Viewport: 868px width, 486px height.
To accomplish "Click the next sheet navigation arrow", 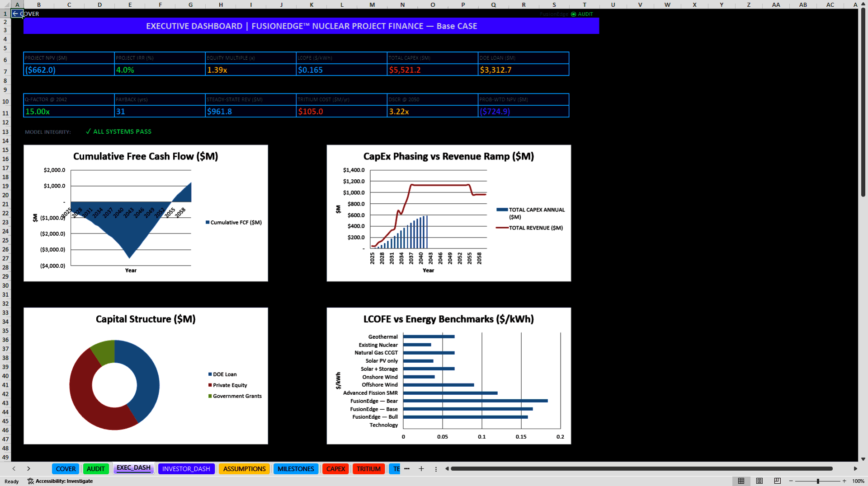I will coord(28,469).
